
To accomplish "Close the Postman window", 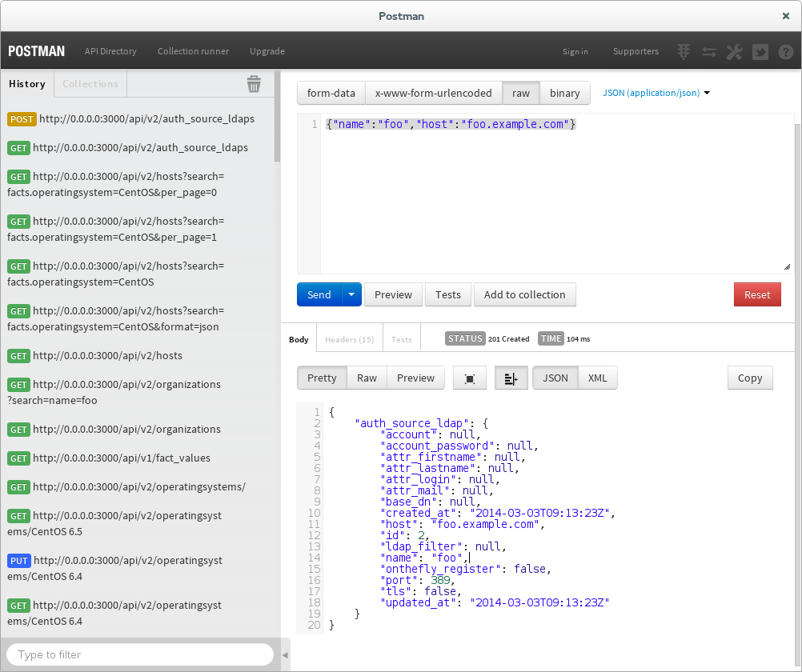I will [x=786, y=16].
